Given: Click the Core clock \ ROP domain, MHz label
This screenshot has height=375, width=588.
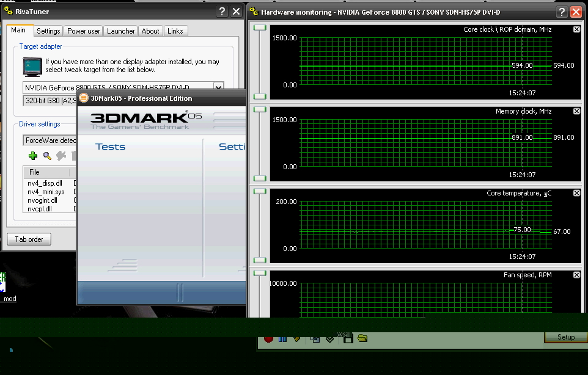Looking at the screenshot, I should point(507,29).
